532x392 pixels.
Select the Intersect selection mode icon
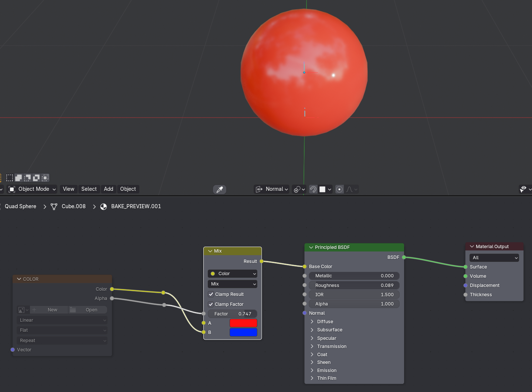click(45, 178)
